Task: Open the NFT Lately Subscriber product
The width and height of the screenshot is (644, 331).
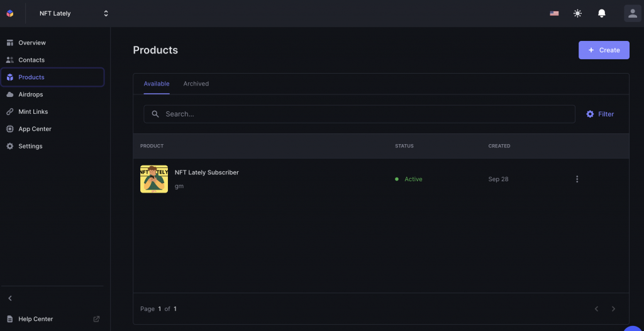Action: click(x=206, y=172)
